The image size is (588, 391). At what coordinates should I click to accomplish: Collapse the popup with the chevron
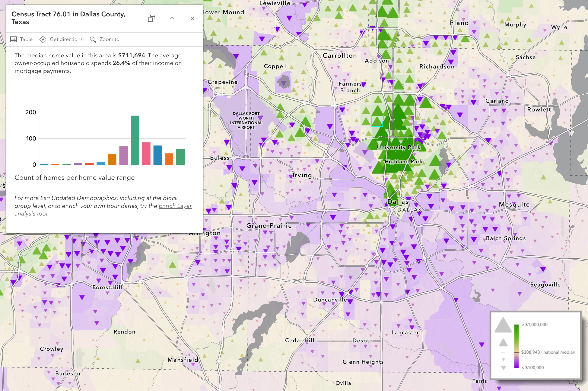[x=172, y=18]
